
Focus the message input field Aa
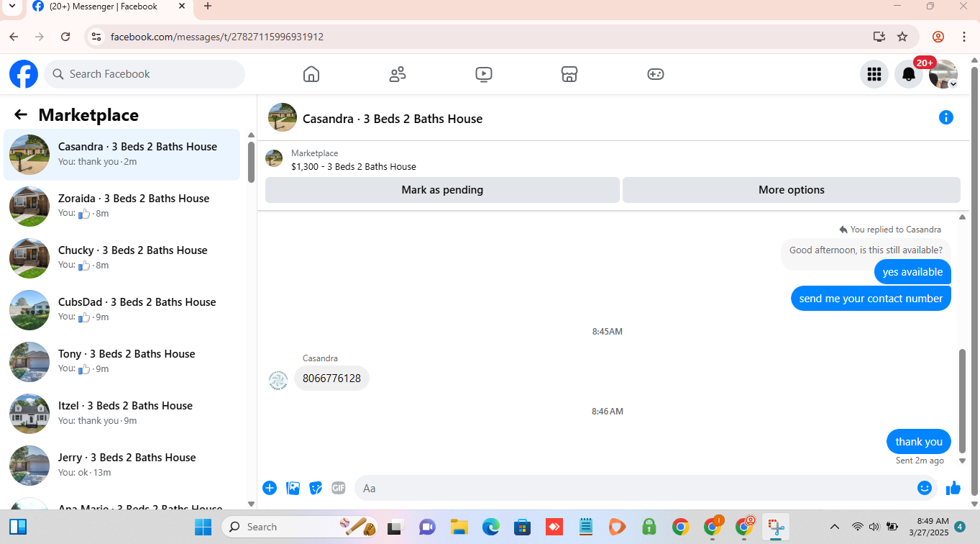pyautogui.click(x=646, y=488)
